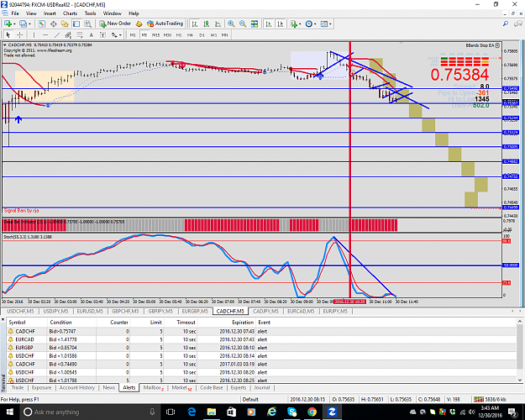Image resolution: width=525 pixels, height=420 pixels.
Task: Click the New Order button
Action: 115,24
